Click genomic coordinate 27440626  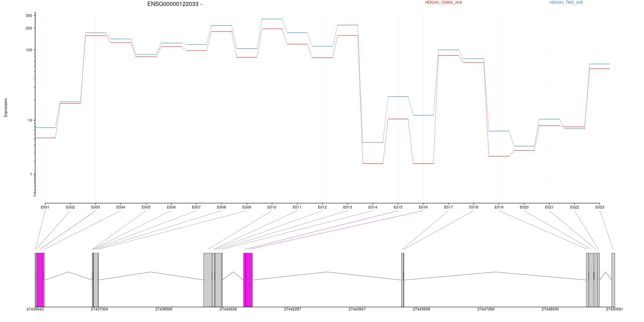[228, 309]
